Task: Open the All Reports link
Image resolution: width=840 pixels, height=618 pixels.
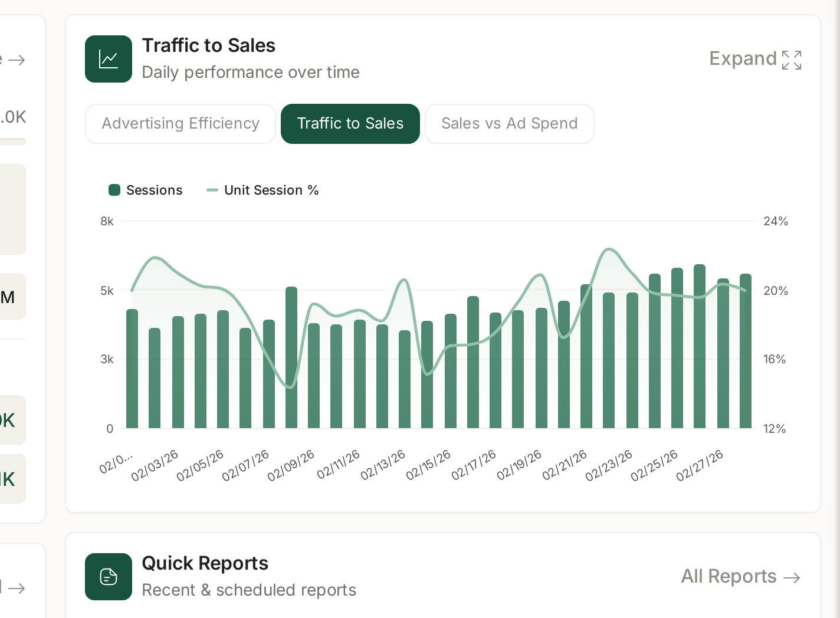Action: click(741, 576)
